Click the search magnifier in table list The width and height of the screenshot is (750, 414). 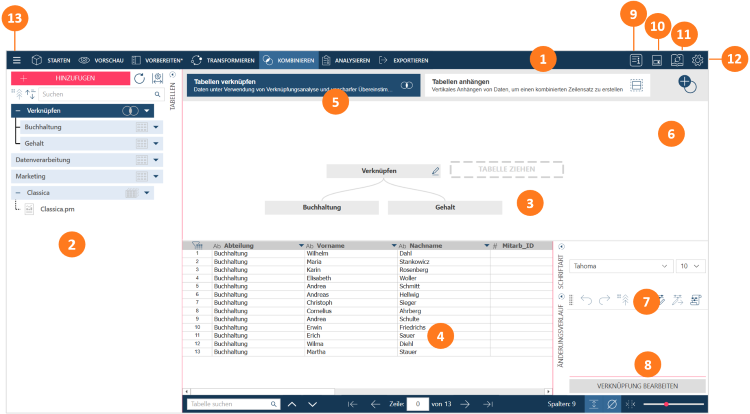[157, 93]
